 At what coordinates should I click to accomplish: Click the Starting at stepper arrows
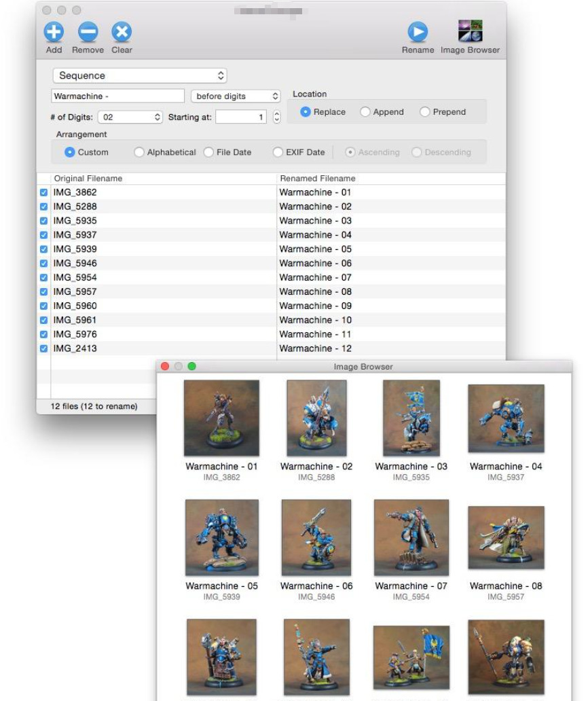[276, 117]
